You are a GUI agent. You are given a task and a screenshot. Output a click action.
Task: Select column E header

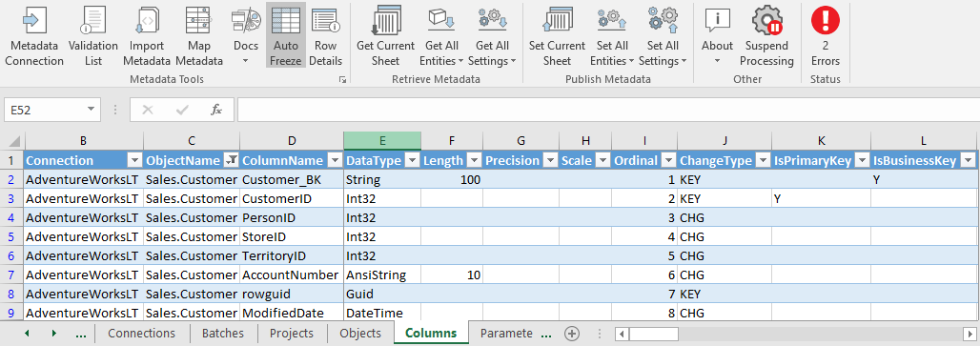382,141
